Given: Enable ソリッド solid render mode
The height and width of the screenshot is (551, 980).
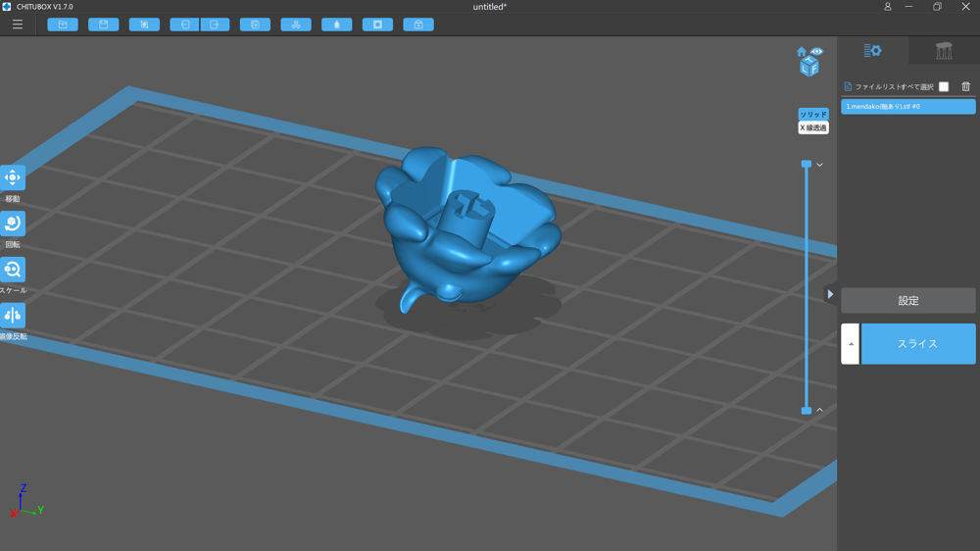Looking at the screenshot, I should click(813, 114).
